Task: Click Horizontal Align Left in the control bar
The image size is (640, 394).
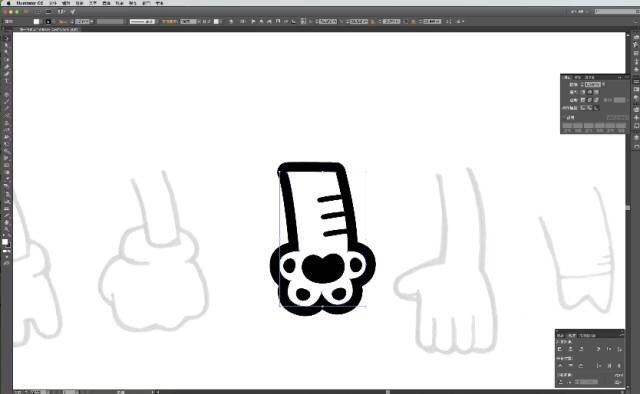Action: click(x=253, y=21)
